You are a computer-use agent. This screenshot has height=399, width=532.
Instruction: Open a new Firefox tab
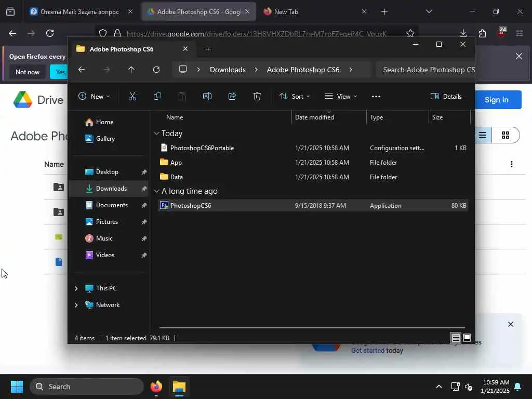[384, 12]
